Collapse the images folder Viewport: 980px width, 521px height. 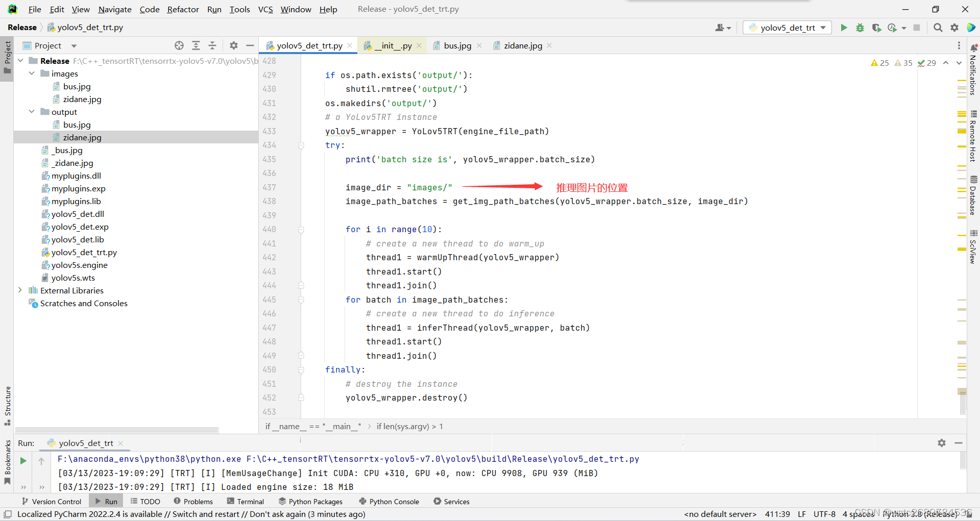(x=32, y=73)
